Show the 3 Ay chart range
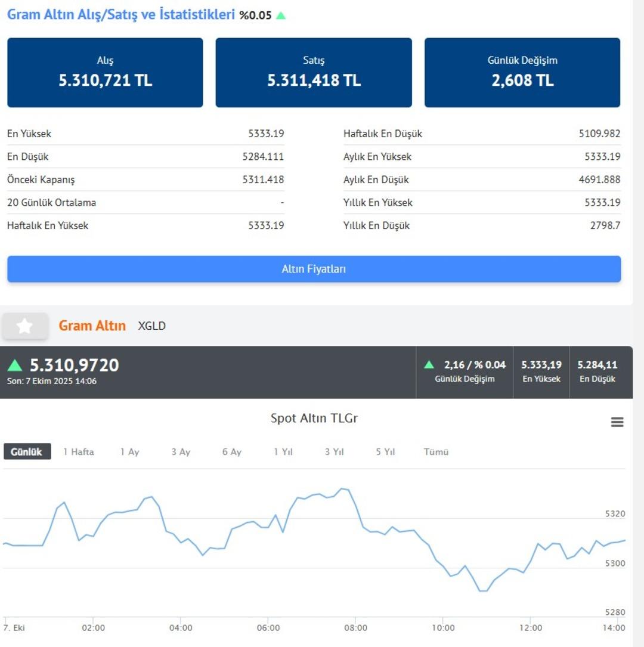Viewport: 644px width, 647px height. [181, 451]
